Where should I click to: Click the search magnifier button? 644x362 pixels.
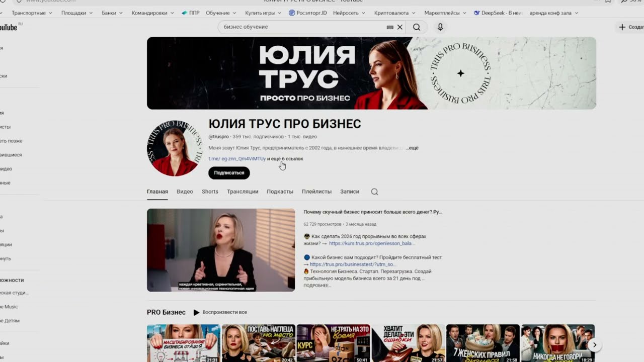pyautogui.click(x=417, y=27)
